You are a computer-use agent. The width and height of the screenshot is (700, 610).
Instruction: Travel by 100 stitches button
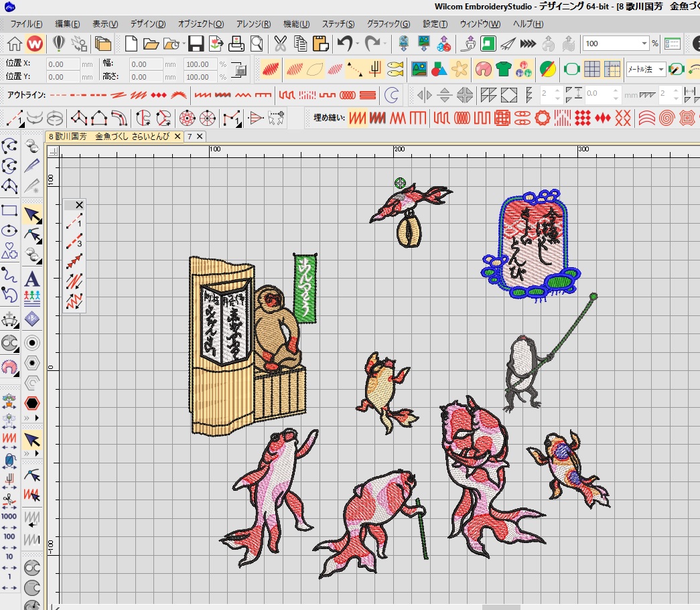(x=9, y=536)
